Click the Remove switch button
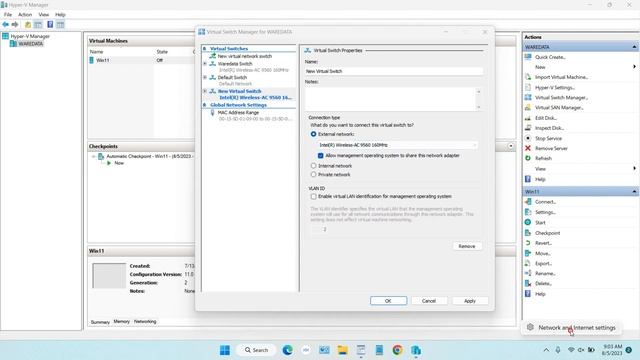The image size is (640, 360). point(467,247)
